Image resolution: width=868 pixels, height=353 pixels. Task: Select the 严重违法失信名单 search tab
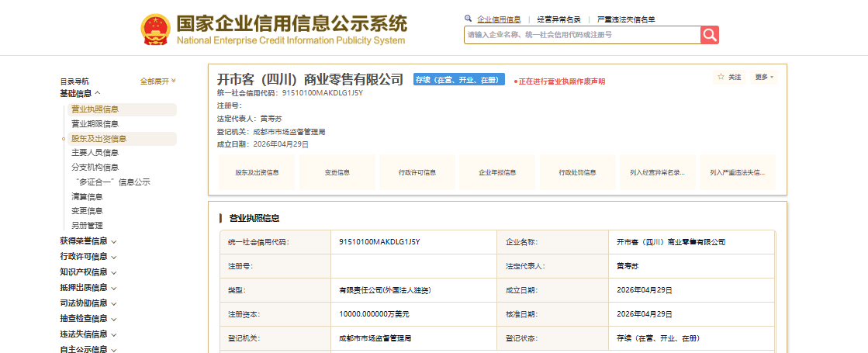click(x=626, y=19)
